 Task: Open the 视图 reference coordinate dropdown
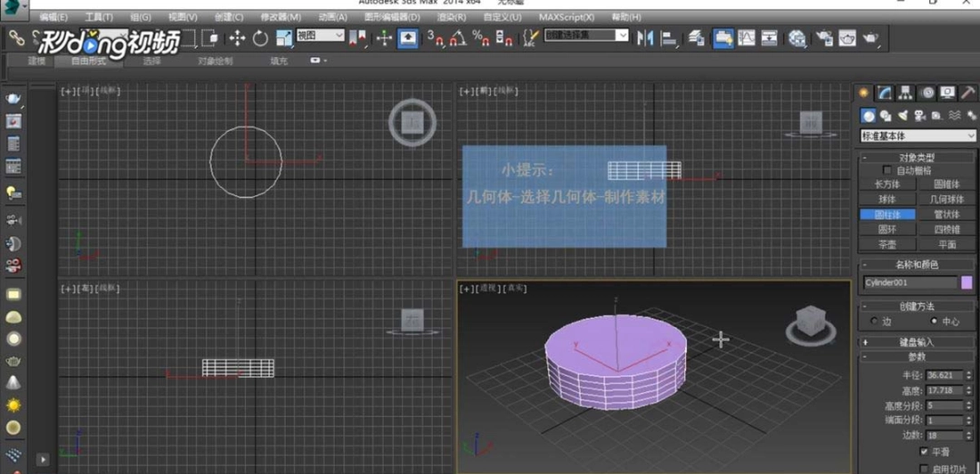point(320,35)
